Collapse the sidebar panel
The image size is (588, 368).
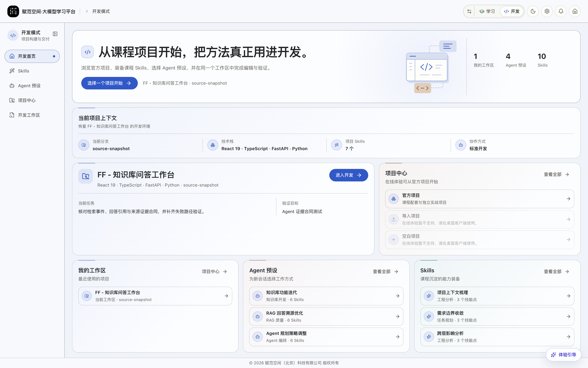55,34
